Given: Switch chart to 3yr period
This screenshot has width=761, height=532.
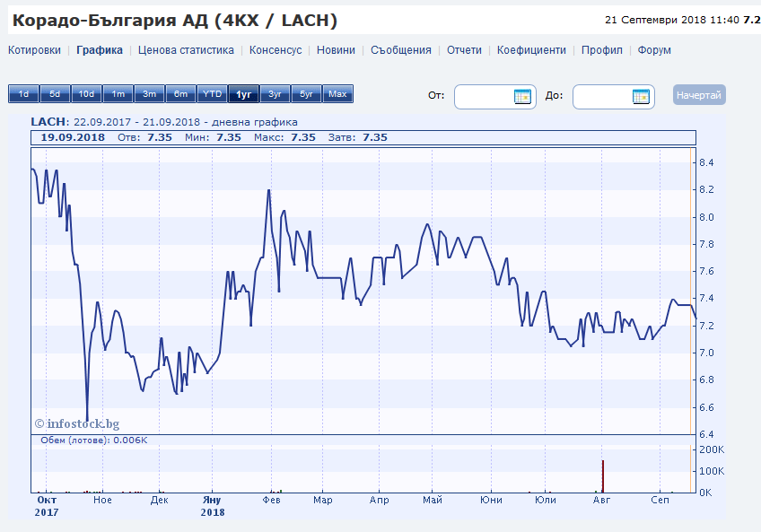Looking at the screenshot, I should coord(275,93).
